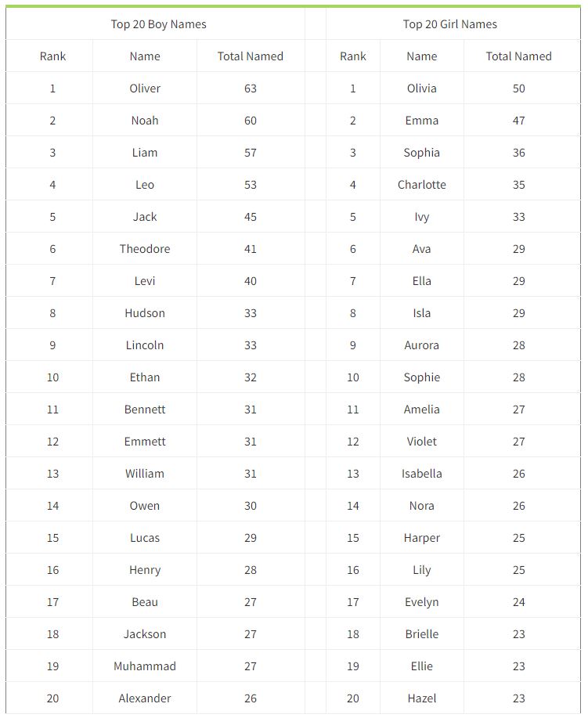Click the girl name Isabella
Image resolution: width=588 pixels, height=718 pixels.
(422, 474)
